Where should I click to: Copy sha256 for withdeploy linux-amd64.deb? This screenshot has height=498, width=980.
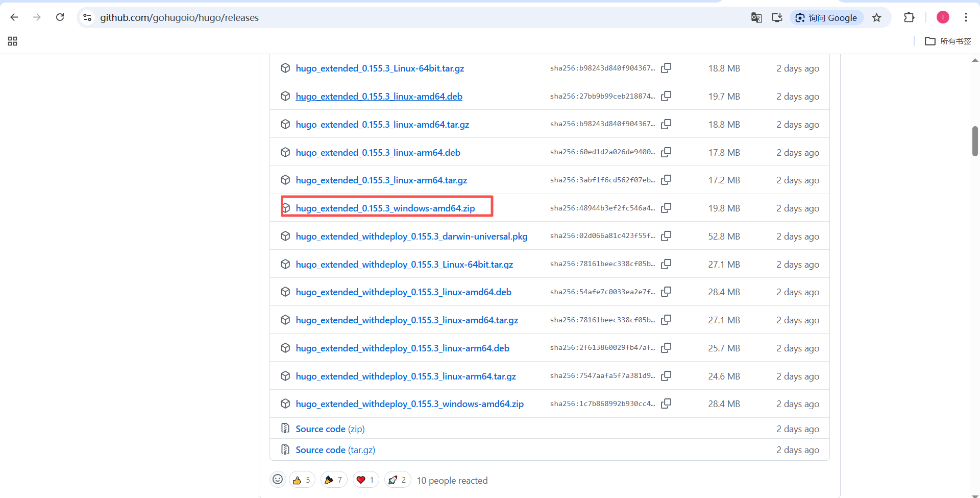666,292
